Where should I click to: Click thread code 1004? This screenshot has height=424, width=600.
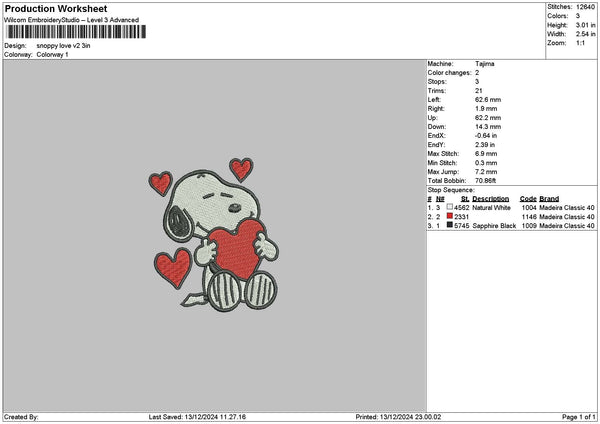point(529,208)
